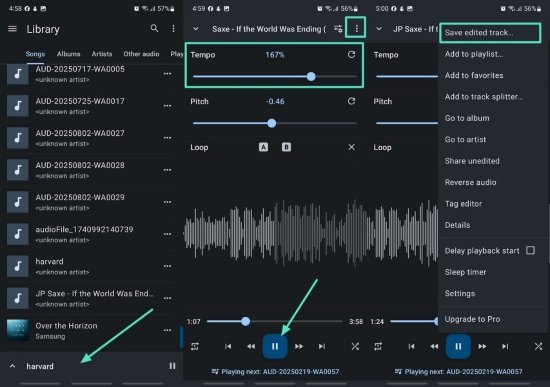Screen dimensions: 550x387
Task: Click the waveform in the middle player
Action: [275, 233]
